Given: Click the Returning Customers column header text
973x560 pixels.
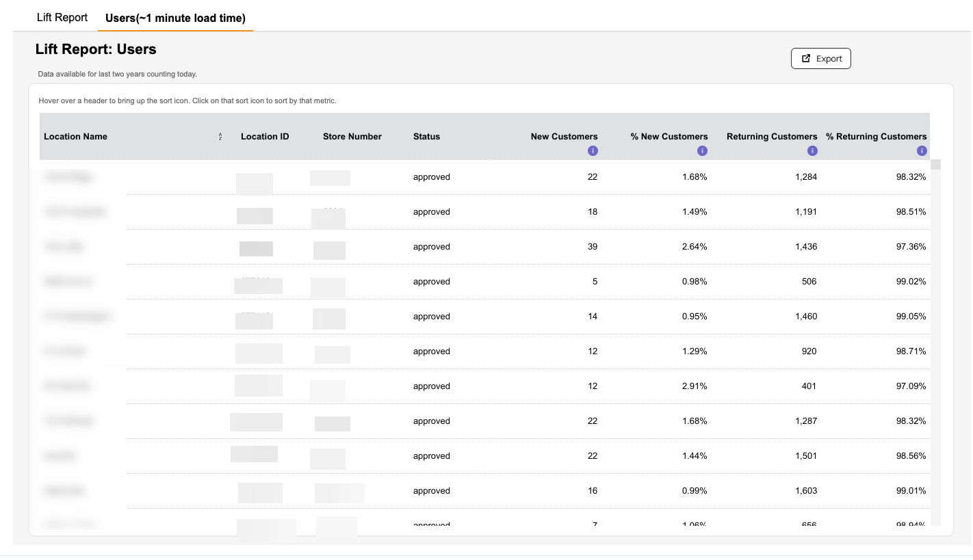Looking at the screenshot, I should (x=772, y=137).
